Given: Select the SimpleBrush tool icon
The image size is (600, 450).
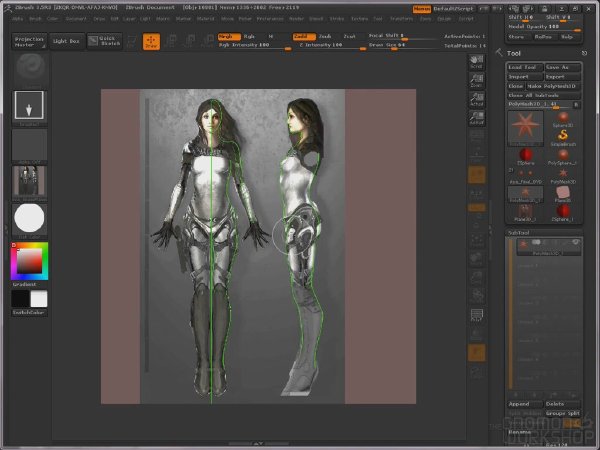Looking at the screenshot, I should coord(562,138).
